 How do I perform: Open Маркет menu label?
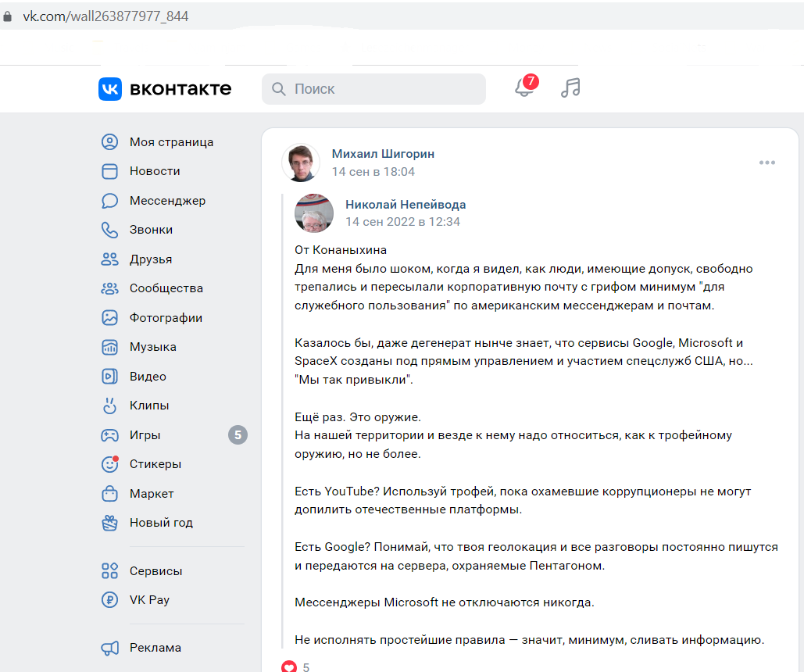(152, 494)
